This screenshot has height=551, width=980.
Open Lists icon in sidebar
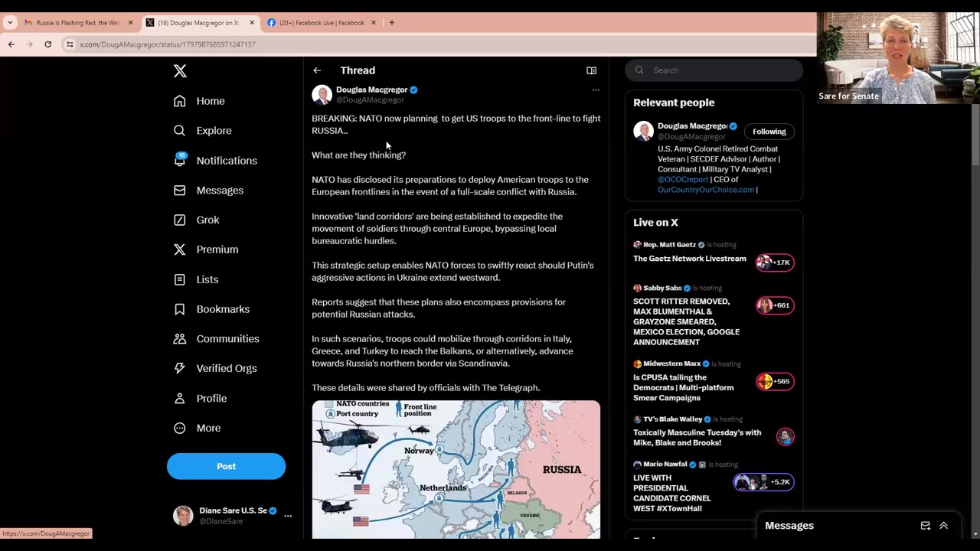tap(179, 279)
